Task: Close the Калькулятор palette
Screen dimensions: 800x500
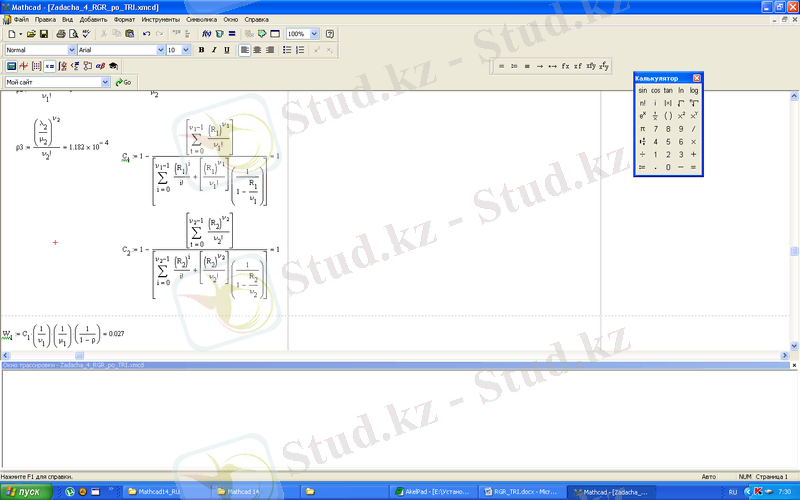Action: tap(697, 78)
